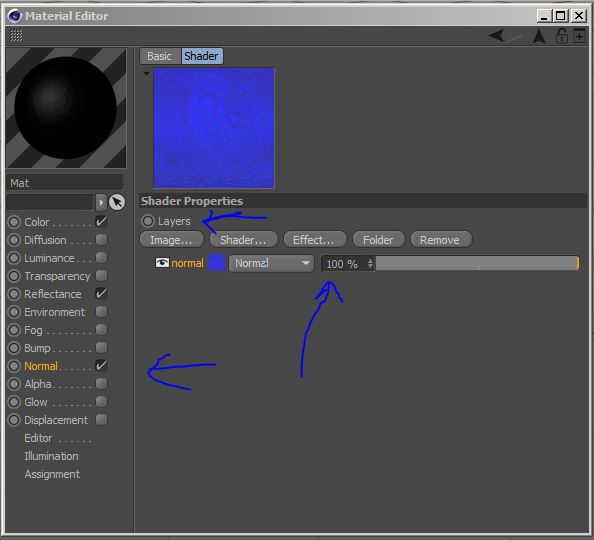Collapse the shader preview triangle
Viewport: 594px width, 540px height.
(147, 74)
